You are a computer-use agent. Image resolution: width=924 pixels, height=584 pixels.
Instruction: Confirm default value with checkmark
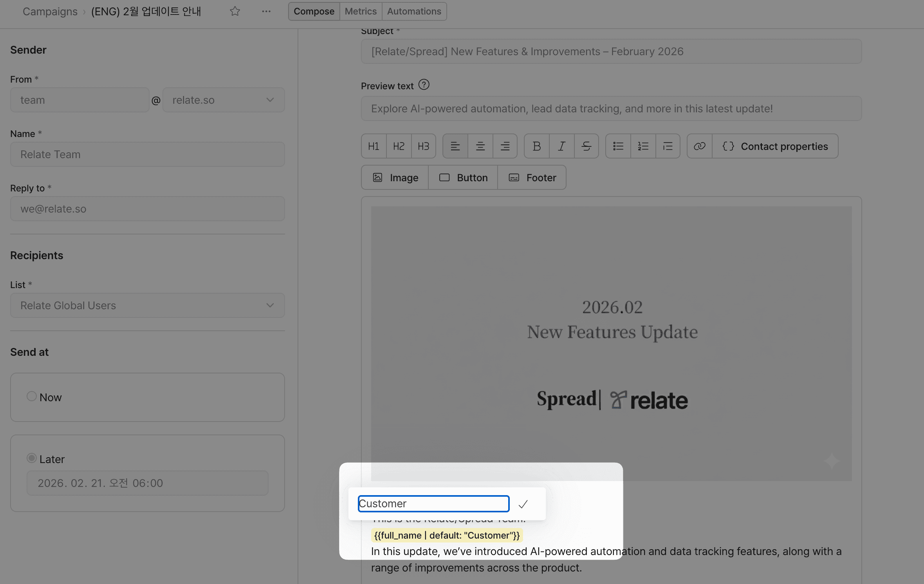point(523,504)
